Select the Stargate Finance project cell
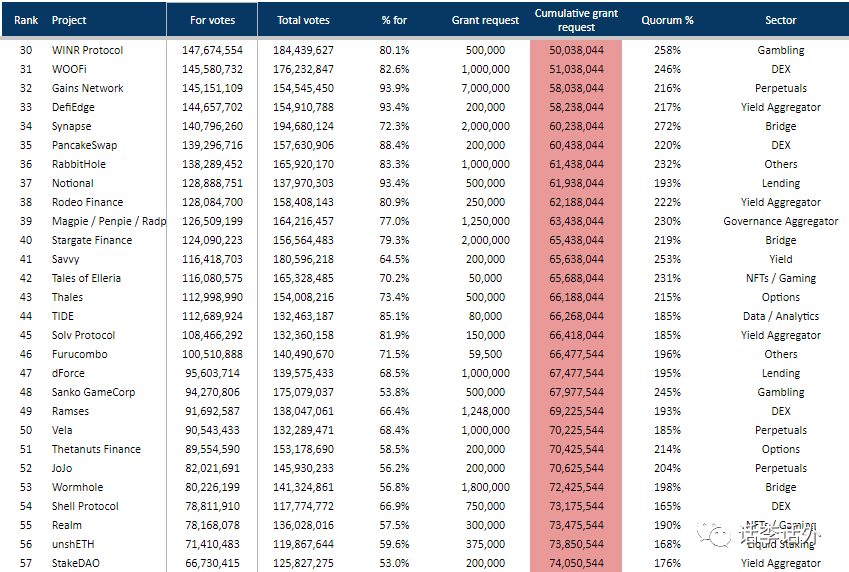This screenshot has width=849, height=572. [92, 240]
